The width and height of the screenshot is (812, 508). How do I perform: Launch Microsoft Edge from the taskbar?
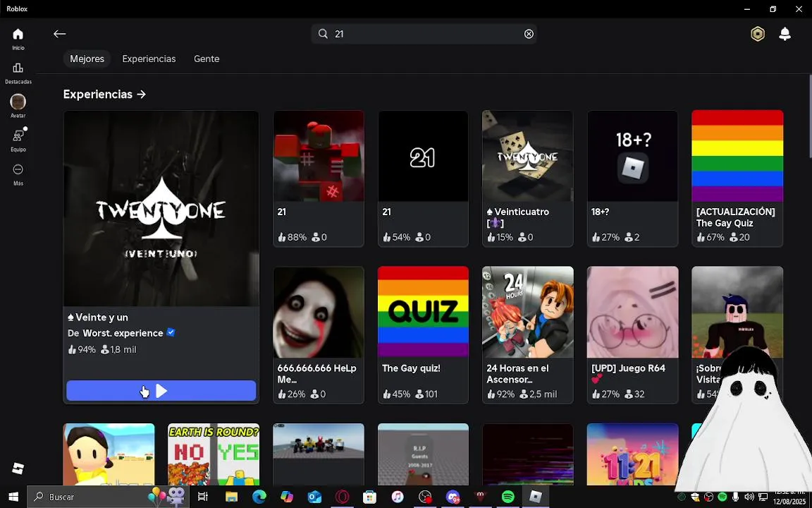pyautogui.click(x=259, y=497)
